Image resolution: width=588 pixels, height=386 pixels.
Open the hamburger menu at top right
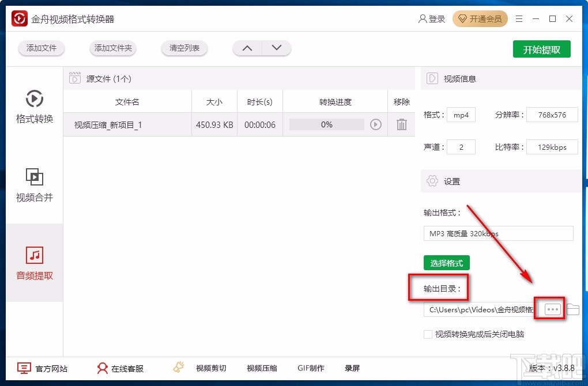coord(518,18)
